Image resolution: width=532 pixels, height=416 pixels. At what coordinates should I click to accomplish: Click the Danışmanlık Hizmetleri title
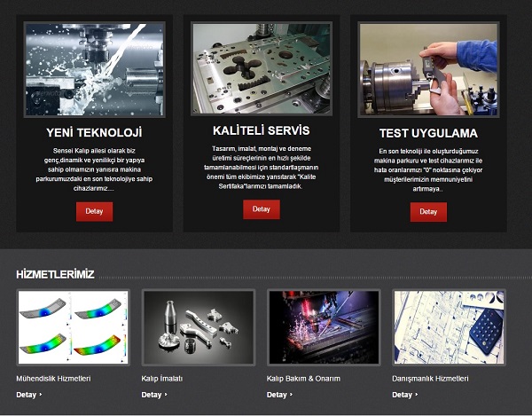(x=430, y=379)
